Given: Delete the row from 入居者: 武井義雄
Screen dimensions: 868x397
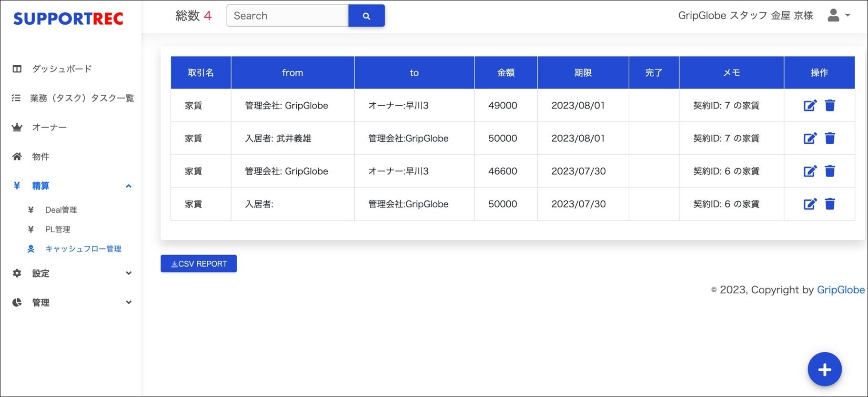Looking at the screenshot, I should (830, 139).
